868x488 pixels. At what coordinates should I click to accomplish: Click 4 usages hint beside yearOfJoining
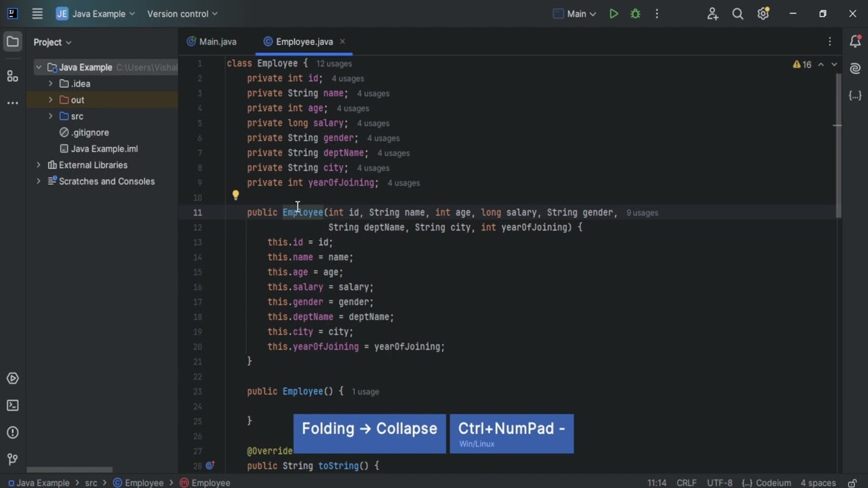[403, 183]
